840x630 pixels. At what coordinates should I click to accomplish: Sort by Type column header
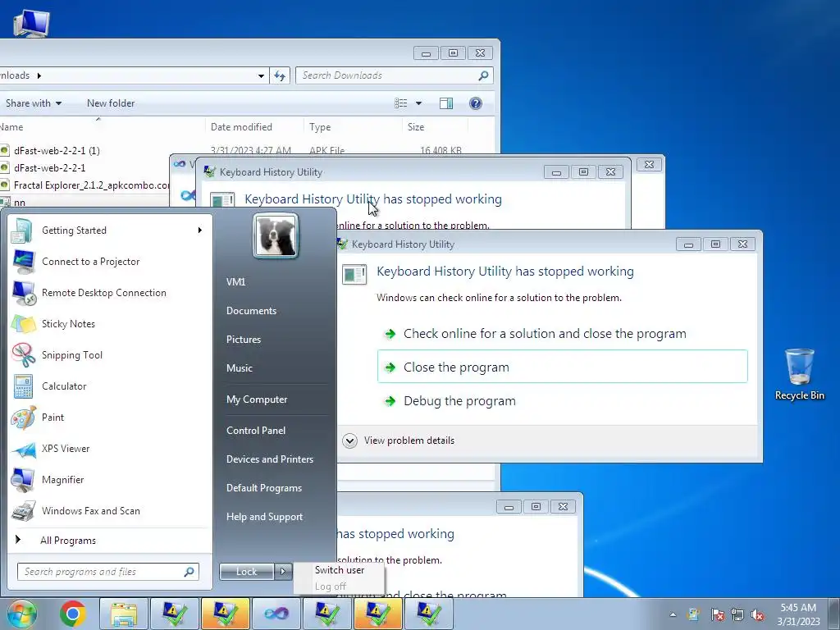[353, 127]
